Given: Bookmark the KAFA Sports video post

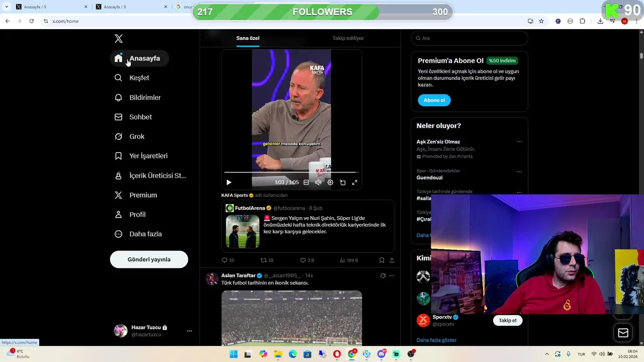Looking at the screenshot, I should (x=382, y=260).
